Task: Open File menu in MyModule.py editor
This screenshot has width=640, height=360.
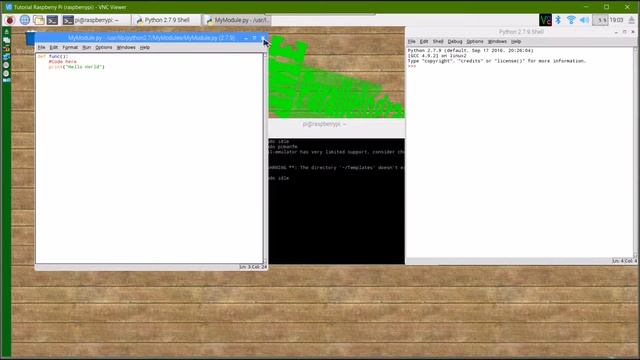Action: click(42, 47)
